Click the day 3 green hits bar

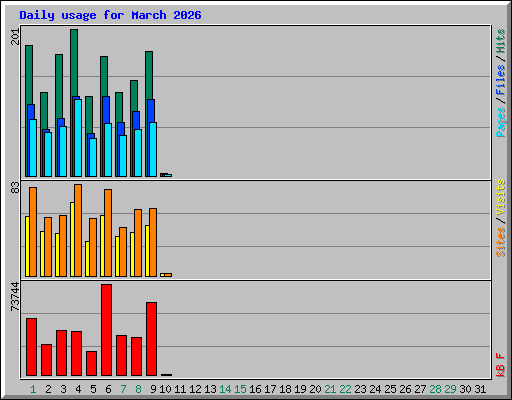pyautogui.click(x=59, y=86)
